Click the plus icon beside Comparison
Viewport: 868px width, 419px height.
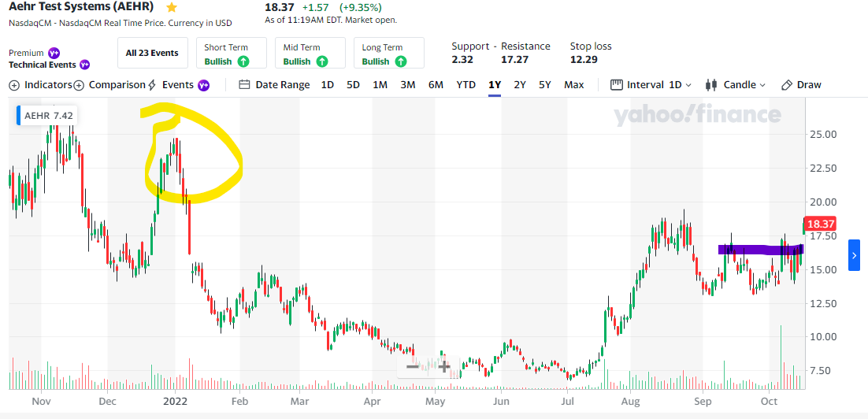pyautogui.click(x=79, y=85)
